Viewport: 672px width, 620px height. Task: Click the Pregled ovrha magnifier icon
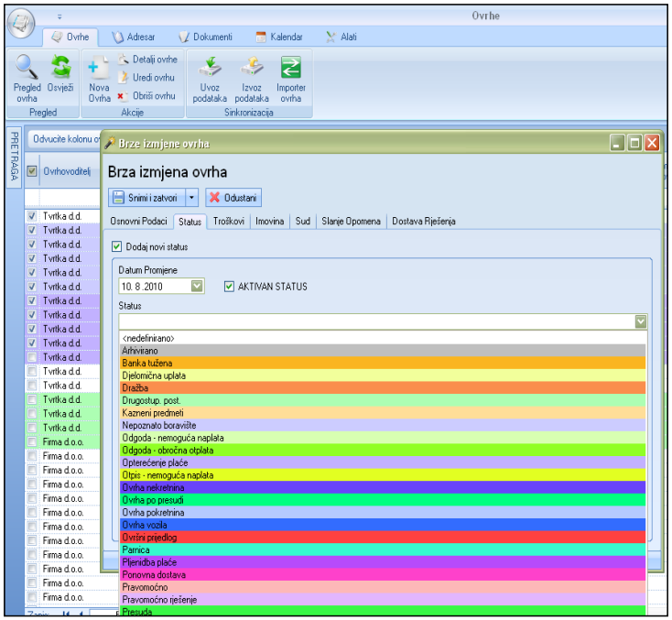(27, 68)
